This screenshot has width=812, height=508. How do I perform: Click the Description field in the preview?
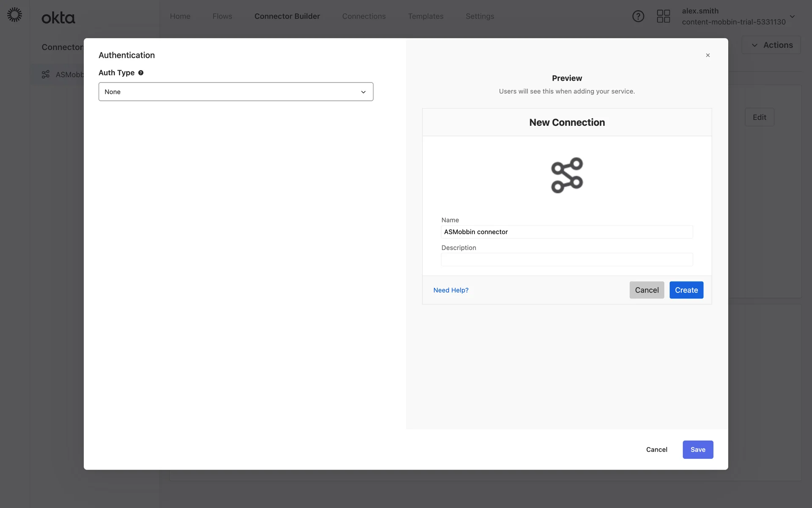(567, 260)
